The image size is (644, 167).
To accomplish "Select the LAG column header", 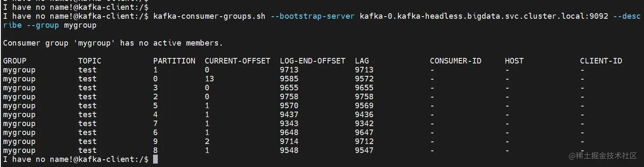I will (x=362, y=61).
